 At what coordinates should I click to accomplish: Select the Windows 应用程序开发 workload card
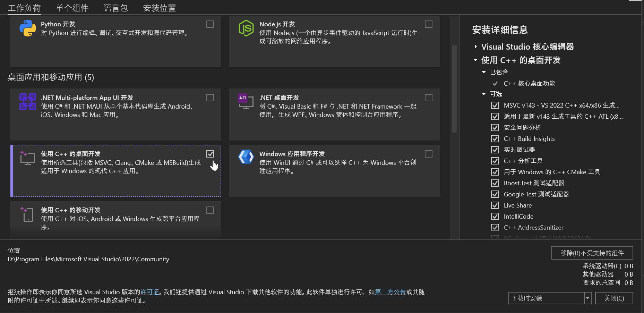click(x=334, y=171)
